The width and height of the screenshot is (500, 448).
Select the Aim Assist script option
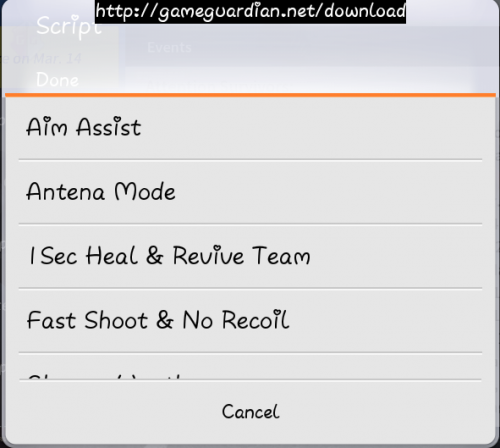click(x=250, y=127)
